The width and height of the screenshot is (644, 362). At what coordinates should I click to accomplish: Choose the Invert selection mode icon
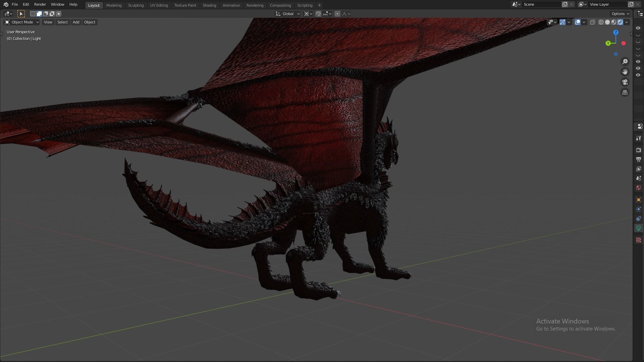[52, 14]
